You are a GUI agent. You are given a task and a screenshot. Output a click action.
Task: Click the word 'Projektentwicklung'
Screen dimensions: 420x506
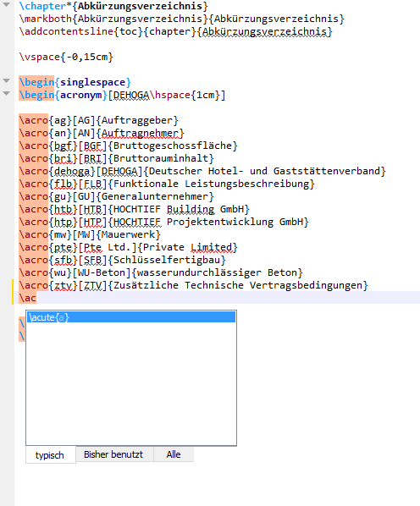pos(220,222)
